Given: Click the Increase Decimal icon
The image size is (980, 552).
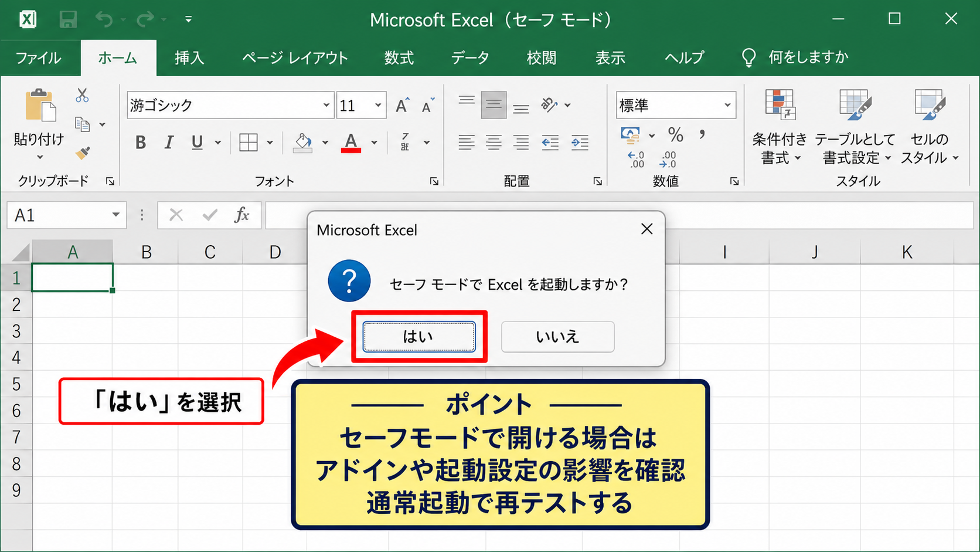Looking at the screenshot, I should (636, 160).
